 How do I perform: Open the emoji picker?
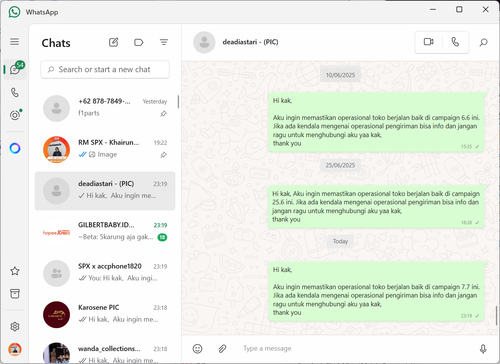[x=197, y=349]
